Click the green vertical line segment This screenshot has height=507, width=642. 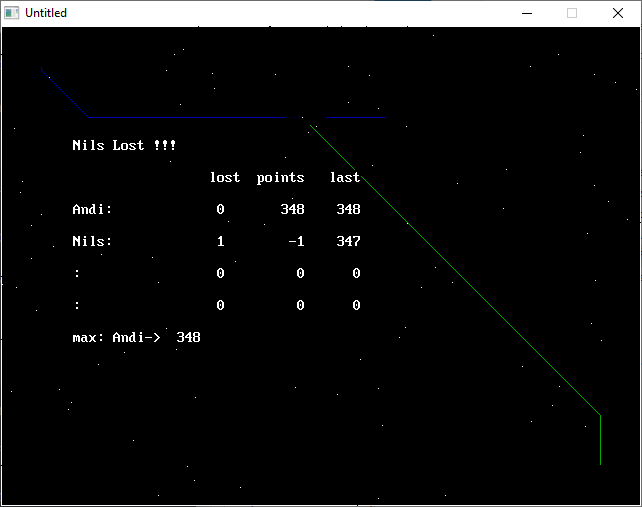click(600, 440)
